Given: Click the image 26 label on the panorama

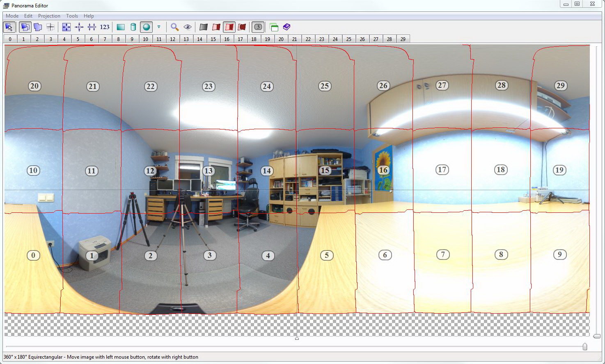Looking at the screenshot, I should [383, 86].
